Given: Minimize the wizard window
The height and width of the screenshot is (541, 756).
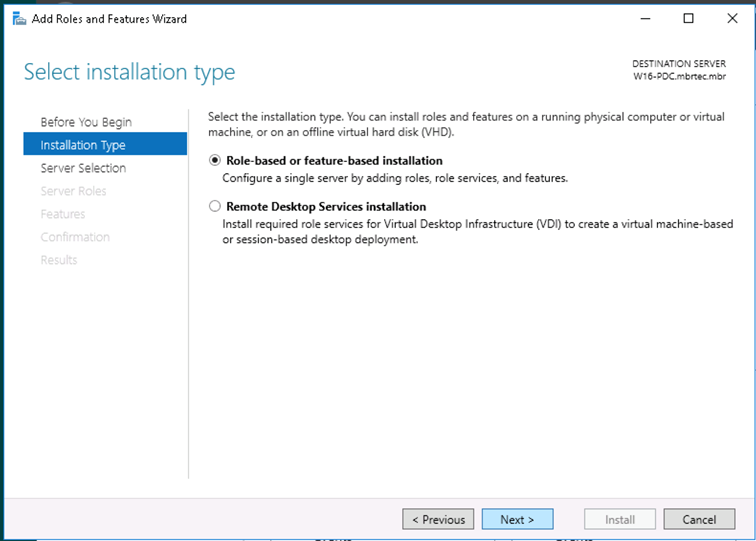Looking at the screenshot, I should tap(646, 19).
